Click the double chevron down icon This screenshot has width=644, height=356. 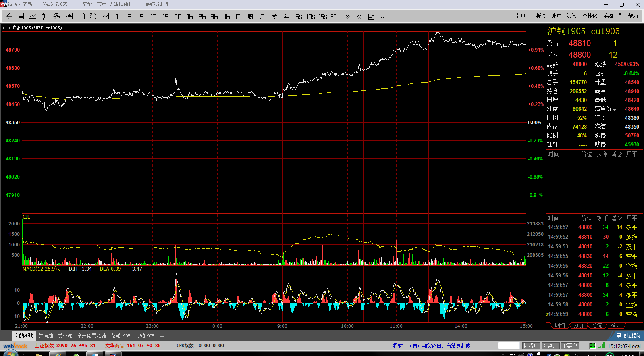(x=347, y=17)
